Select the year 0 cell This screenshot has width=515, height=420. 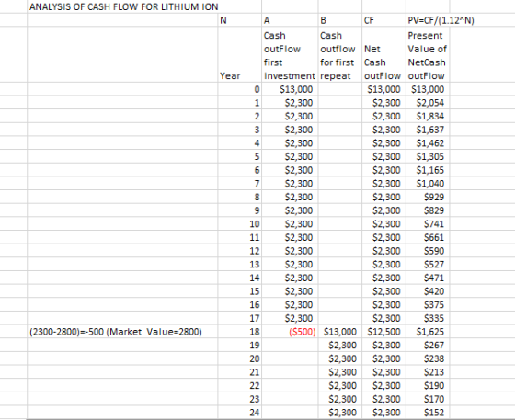(240, 89)
